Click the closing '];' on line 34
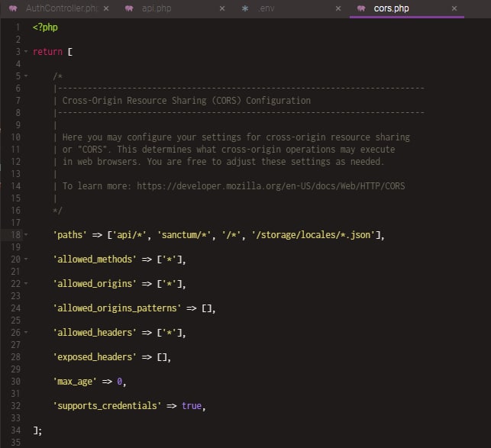 (x=37, y=430)
